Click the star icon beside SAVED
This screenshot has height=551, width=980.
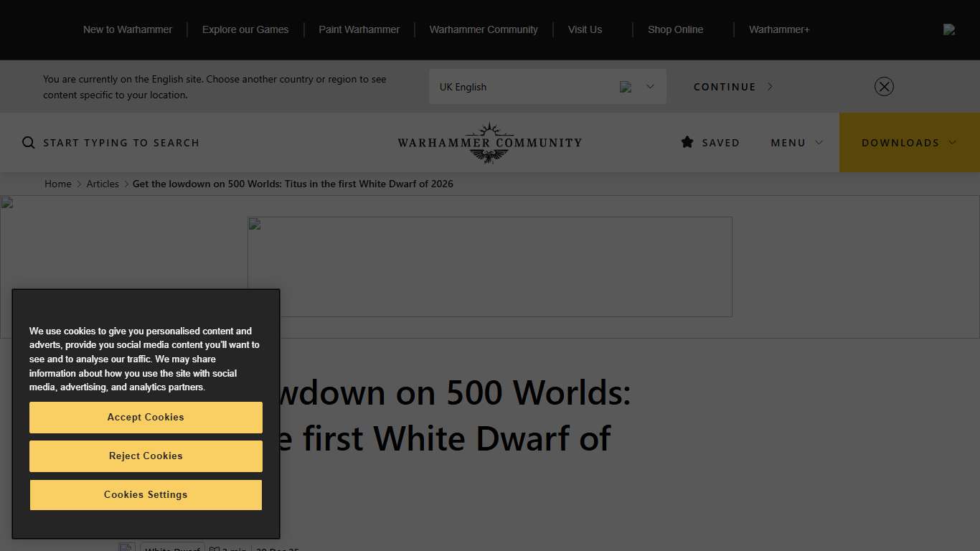[687, 142]
